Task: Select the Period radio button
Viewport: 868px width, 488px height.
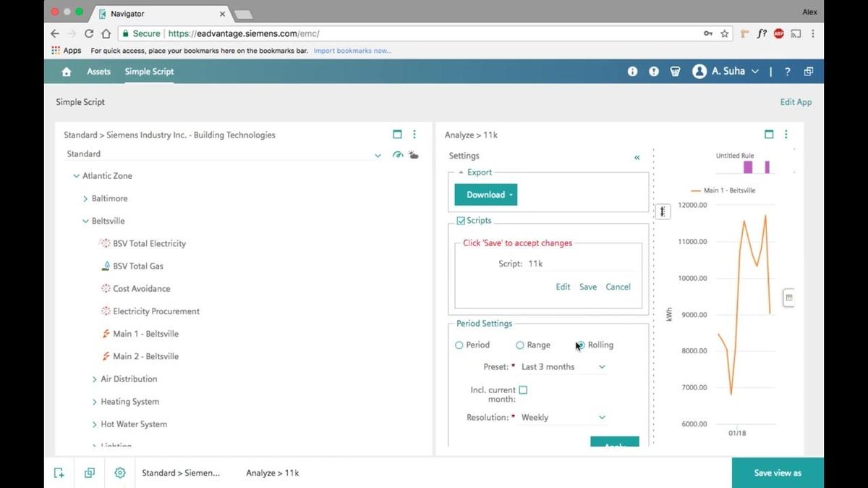Action: [459, 345]
